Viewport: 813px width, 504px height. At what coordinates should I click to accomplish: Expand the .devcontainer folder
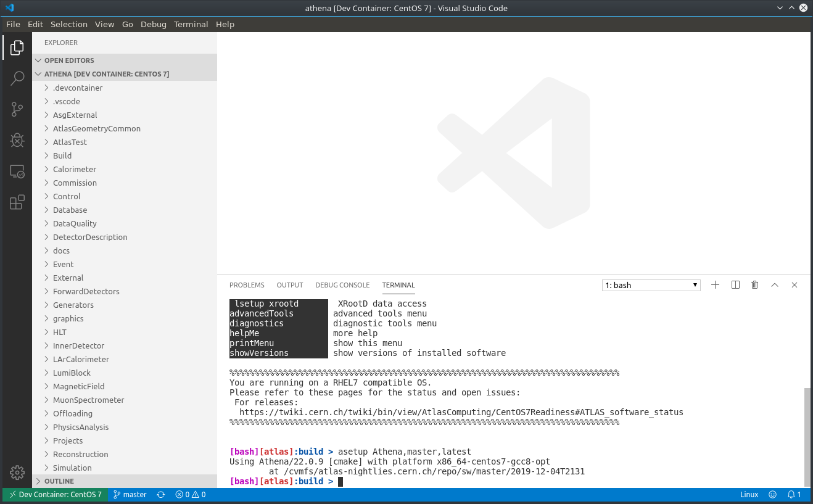(125, 88)
